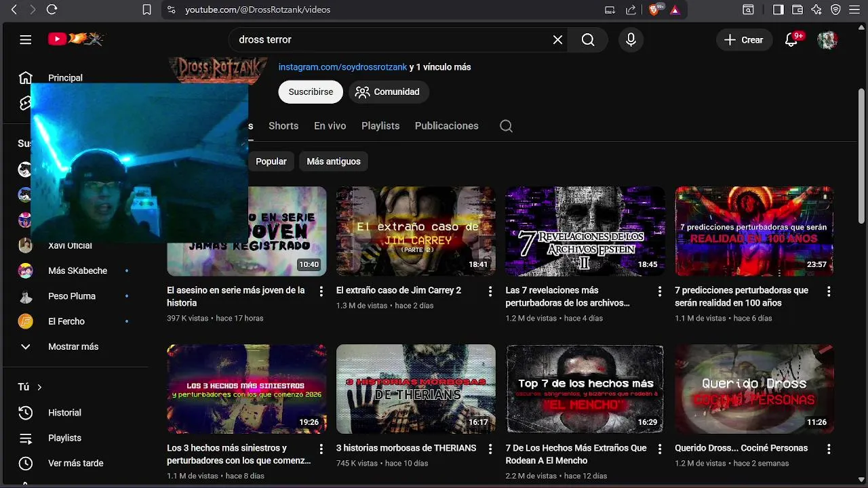Toggle the browser sidebar panel icon
Screen dimensions: 868x488
(x=778, y=9)
